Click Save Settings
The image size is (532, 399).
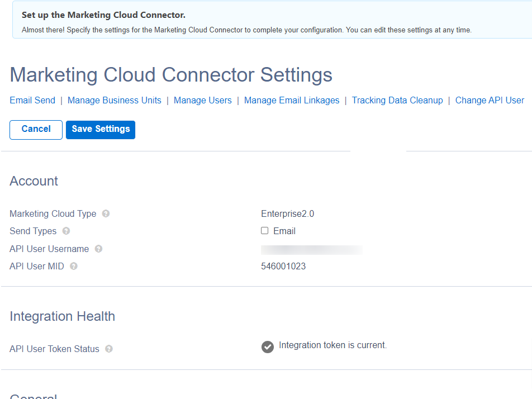pyautogui.click(x=100, y=129)
